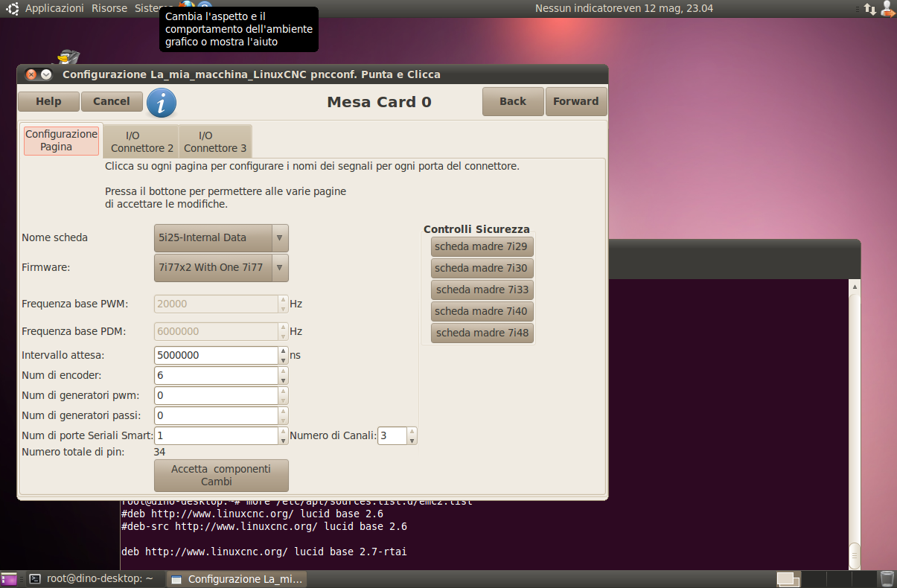897x588 pixels.
Task: Open the user session icon at top right
Action: pos(887,8)
